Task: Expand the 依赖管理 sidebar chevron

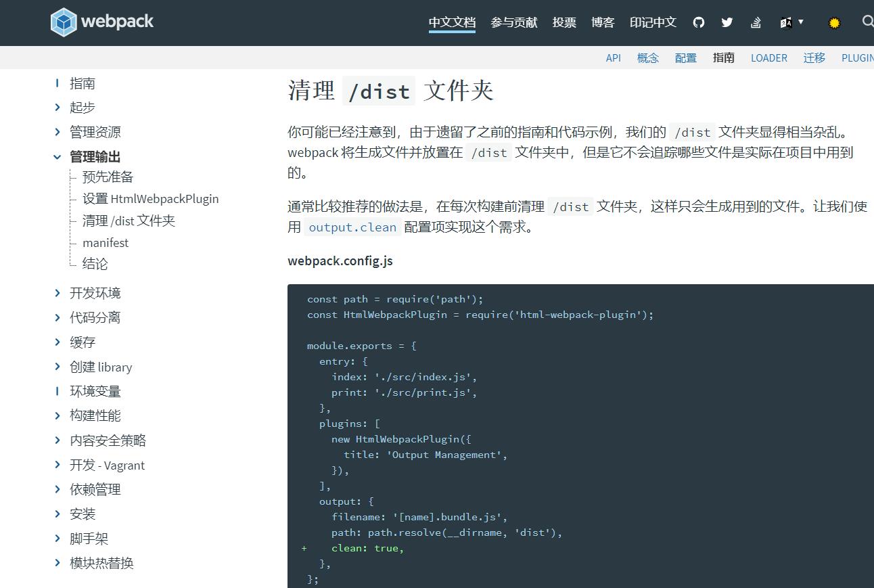Action: pos(57,489)
